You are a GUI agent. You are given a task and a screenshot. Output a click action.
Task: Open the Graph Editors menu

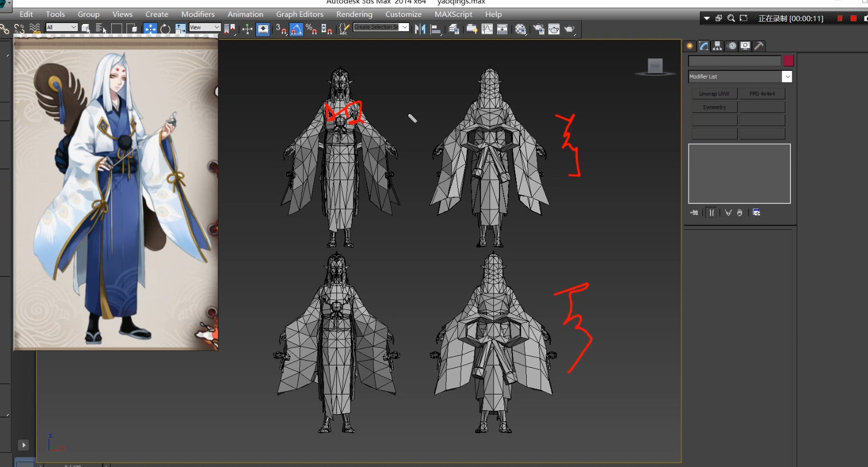(x=299, y=14)
